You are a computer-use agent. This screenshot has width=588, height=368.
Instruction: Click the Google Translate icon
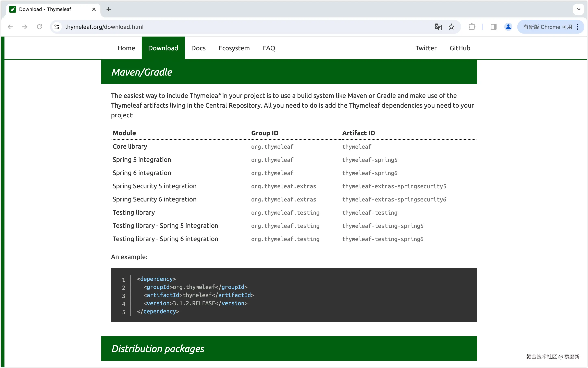[x=438, y=27]
